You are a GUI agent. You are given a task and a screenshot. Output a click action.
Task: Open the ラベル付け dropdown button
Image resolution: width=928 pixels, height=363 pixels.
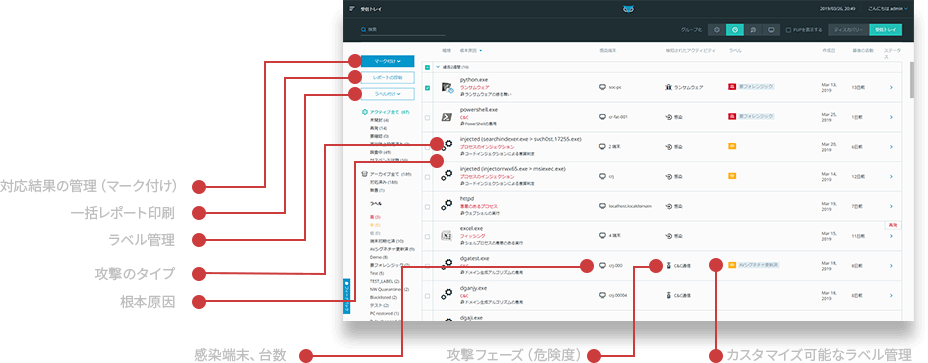point(388,94)
